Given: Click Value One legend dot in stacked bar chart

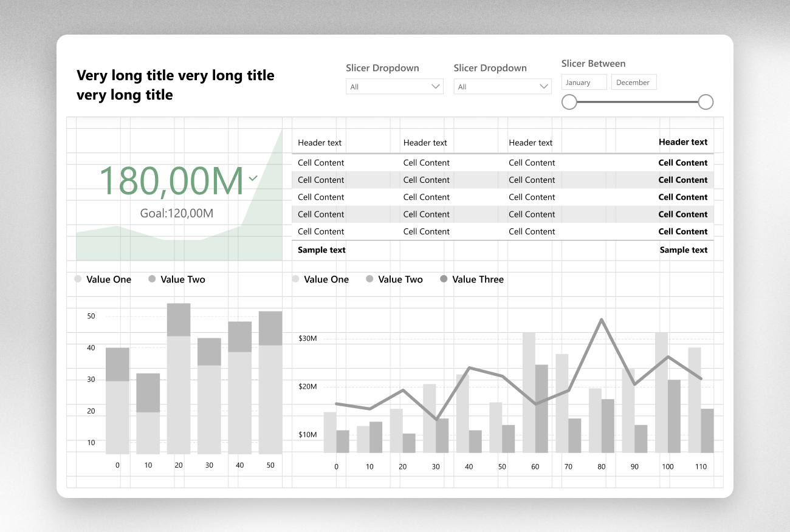Looking at the screenshot, I should click(78, 279).
